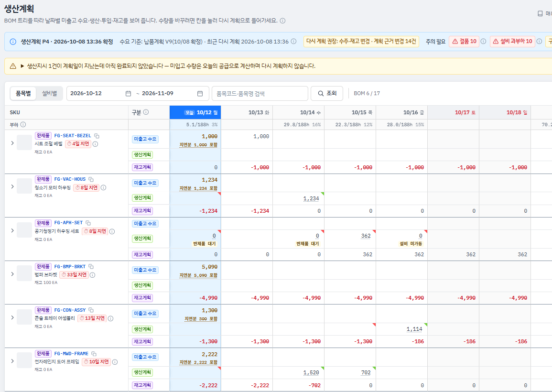Open the FG-MWD-FRAME item link
The height and width of the screenshot is (392, 552).
pyautogui.click(x=71, y=354)
